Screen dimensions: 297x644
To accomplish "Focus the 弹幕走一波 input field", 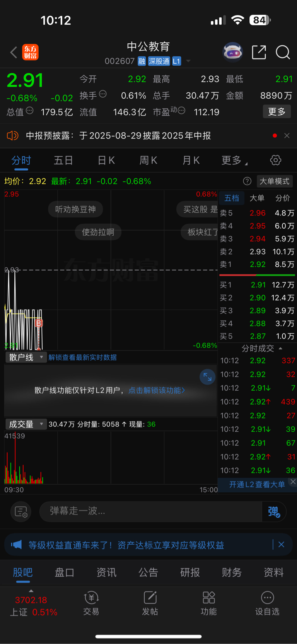I will pos(151,511).
